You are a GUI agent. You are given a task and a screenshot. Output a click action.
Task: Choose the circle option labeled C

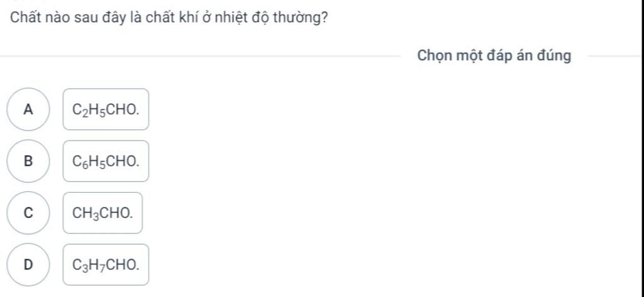point(27,212)
